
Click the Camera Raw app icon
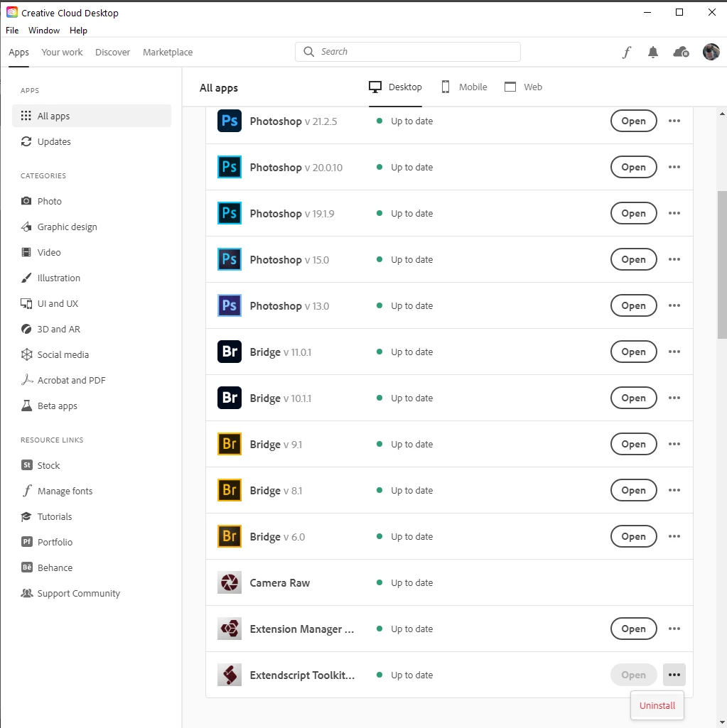click(x=230, y=582)
